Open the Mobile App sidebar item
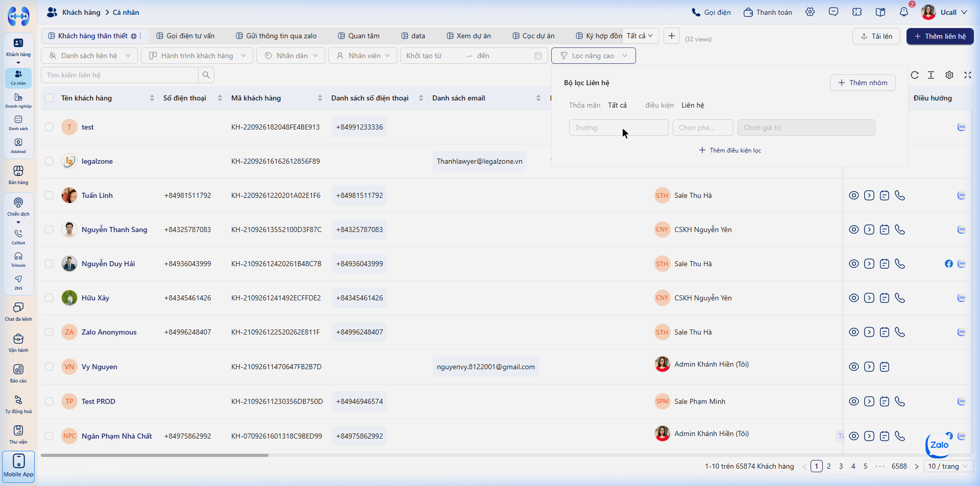Screen dimensions: 980x486 coord(18,466)
